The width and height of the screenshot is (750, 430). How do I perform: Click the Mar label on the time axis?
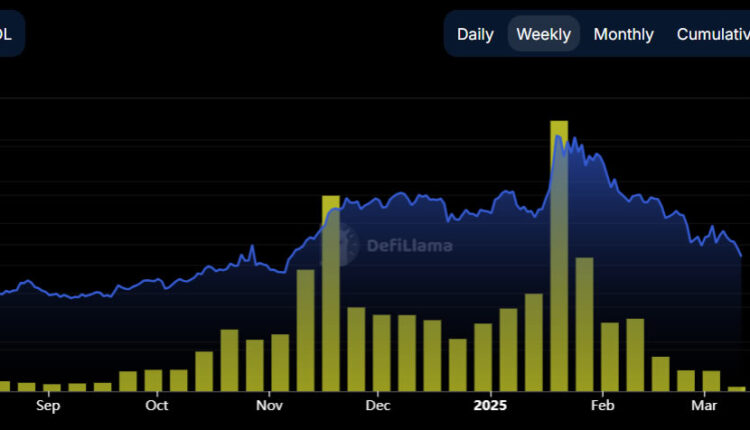point(705,406)
